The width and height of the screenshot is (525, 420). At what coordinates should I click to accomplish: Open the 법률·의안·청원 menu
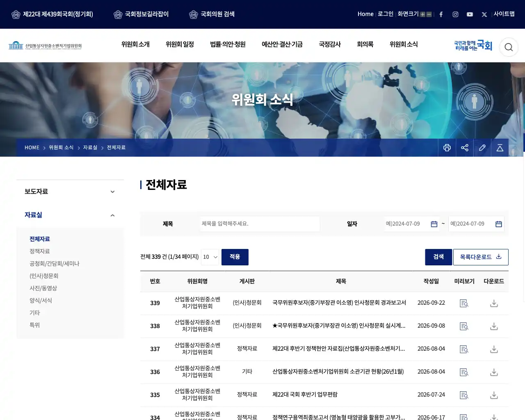[228, 44]
